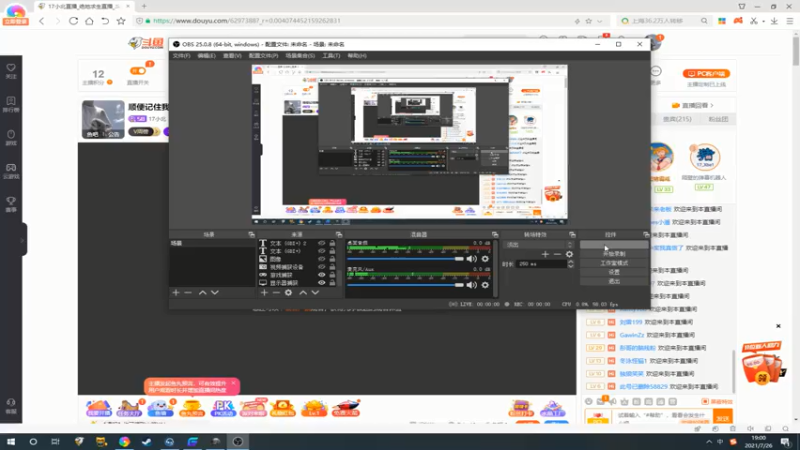The image size is (800, 450).
Task: Show hidden system tray icons chevron
Action: [x=709, y=442]
